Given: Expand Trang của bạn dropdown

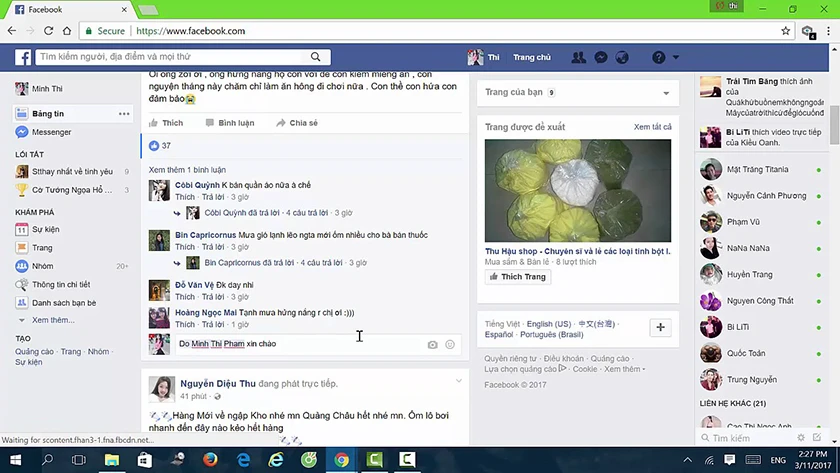Looking at the screenshot, I should [x=666, y=93].
